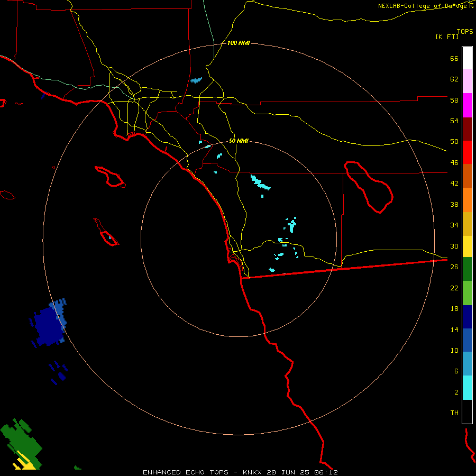Click the legend value 10
This screenshot has width=476, height=476.
click(454, 350)
